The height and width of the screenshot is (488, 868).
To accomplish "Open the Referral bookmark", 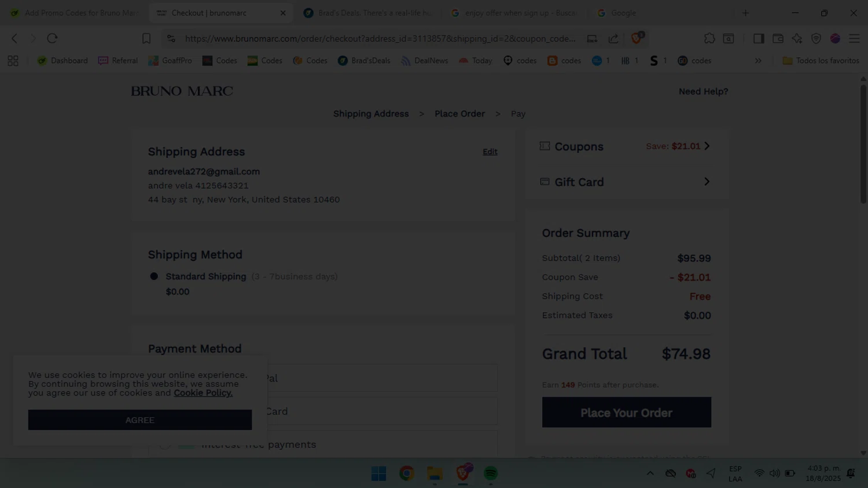I will click(x=118, y=61).
